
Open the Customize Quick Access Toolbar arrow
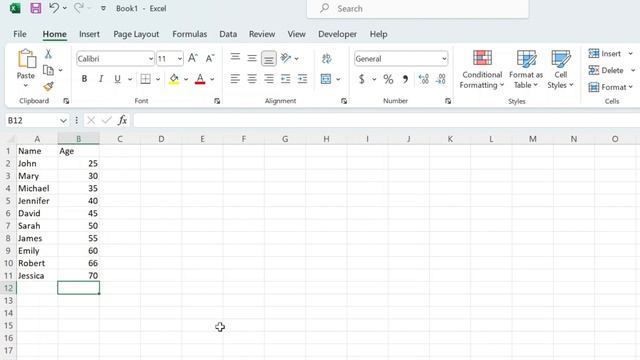tap(103, 9)
